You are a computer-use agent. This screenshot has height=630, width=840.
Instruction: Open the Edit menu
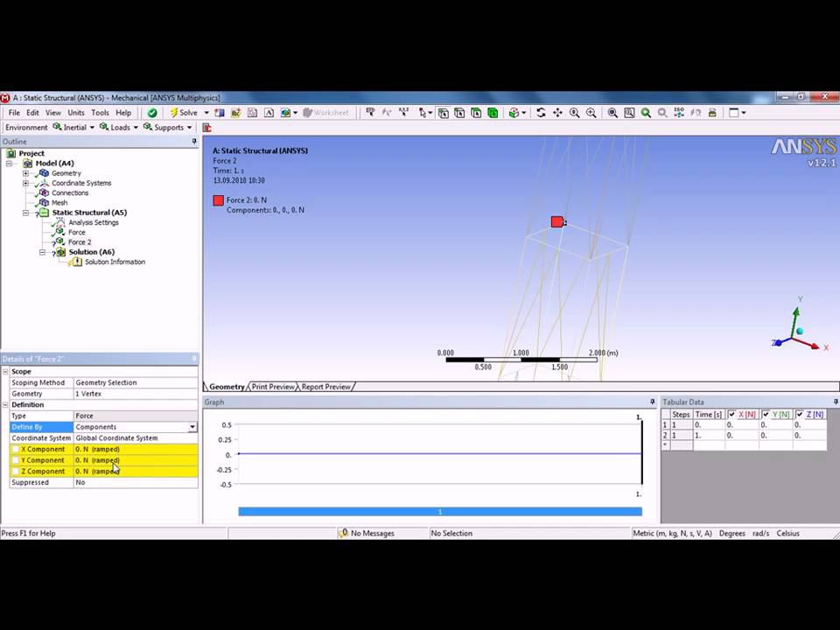pos(32,113)
